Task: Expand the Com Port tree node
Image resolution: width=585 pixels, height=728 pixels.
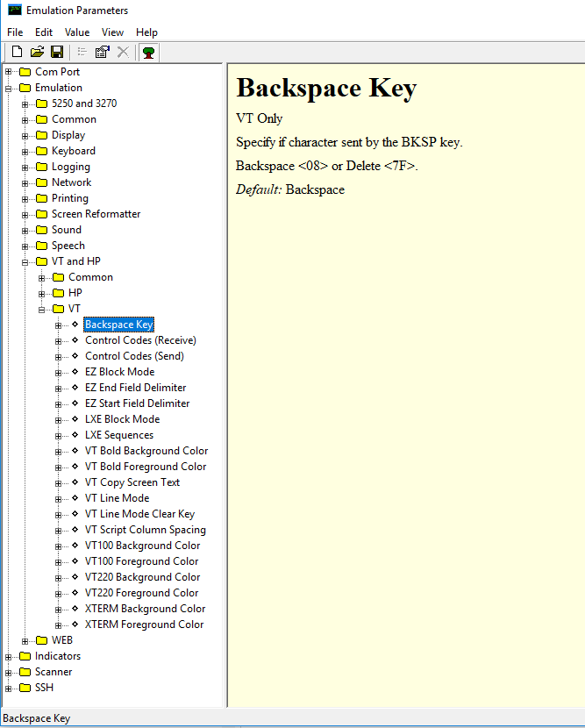Action: tap(9, 72)
